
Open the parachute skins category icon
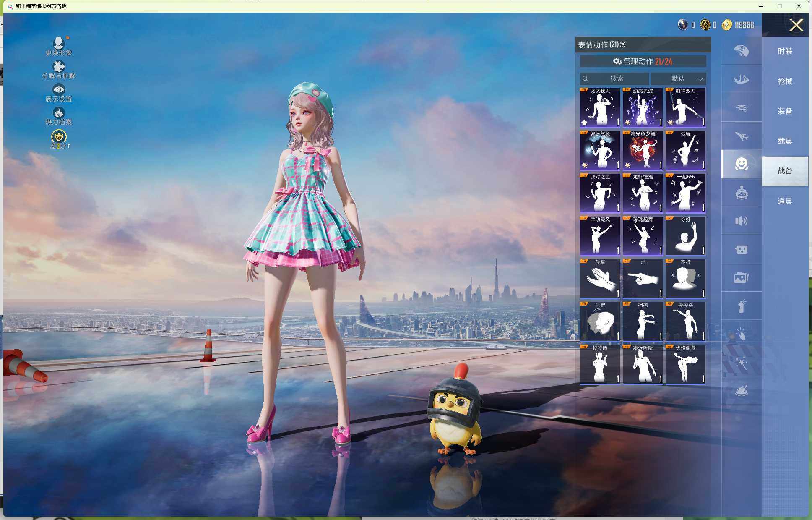click(741, 51)
